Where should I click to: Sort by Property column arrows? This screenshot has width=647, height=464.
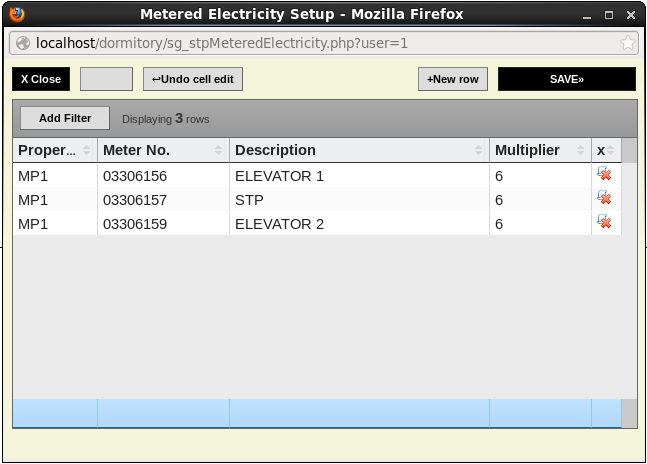[x=87, y=150]
